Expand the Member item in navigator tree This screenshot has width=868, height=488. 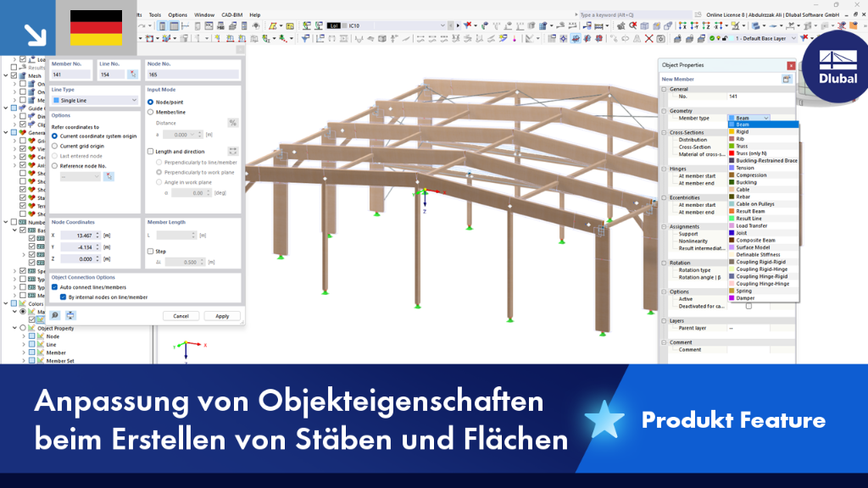point(24,352)
